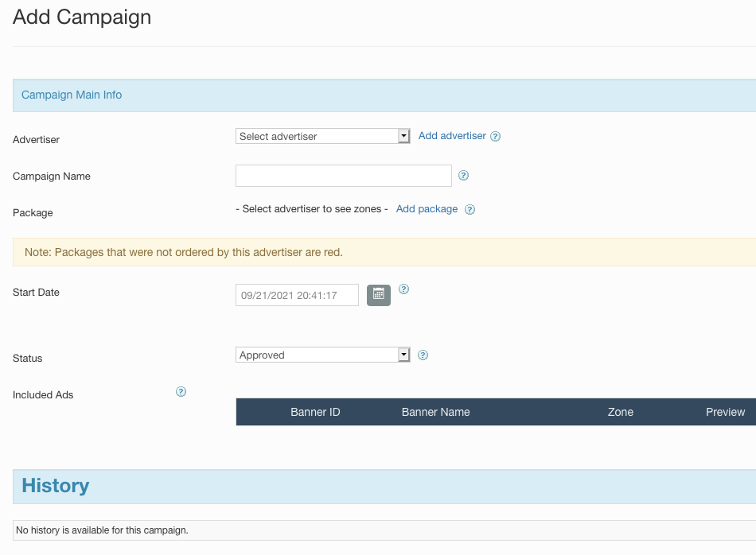Click the History section heading
The height and width of the screenshot is (555, 756).
pyautogui.click(x=56, y=486)
